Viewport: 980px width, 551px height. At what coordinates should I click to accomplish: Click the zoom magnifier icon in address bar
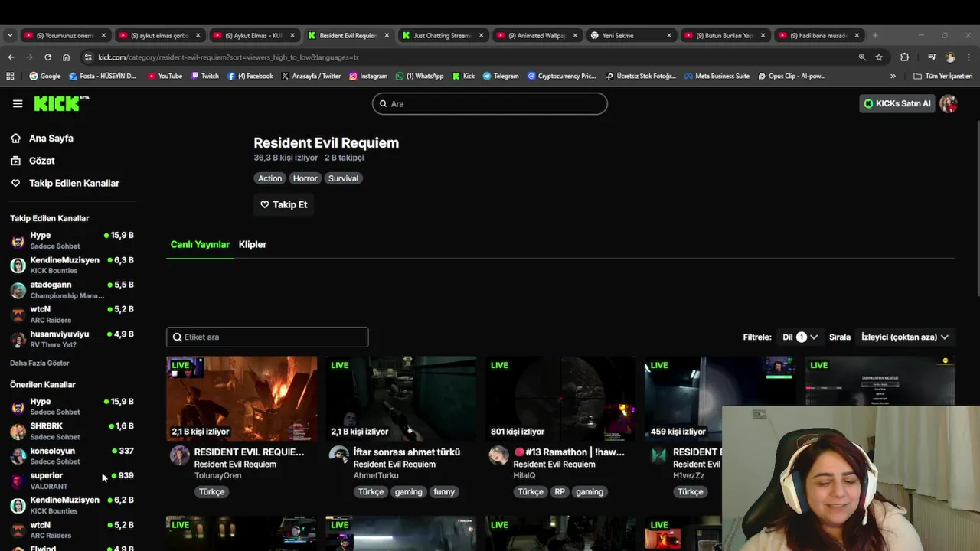pyautogui.click(x=862, y=57)
